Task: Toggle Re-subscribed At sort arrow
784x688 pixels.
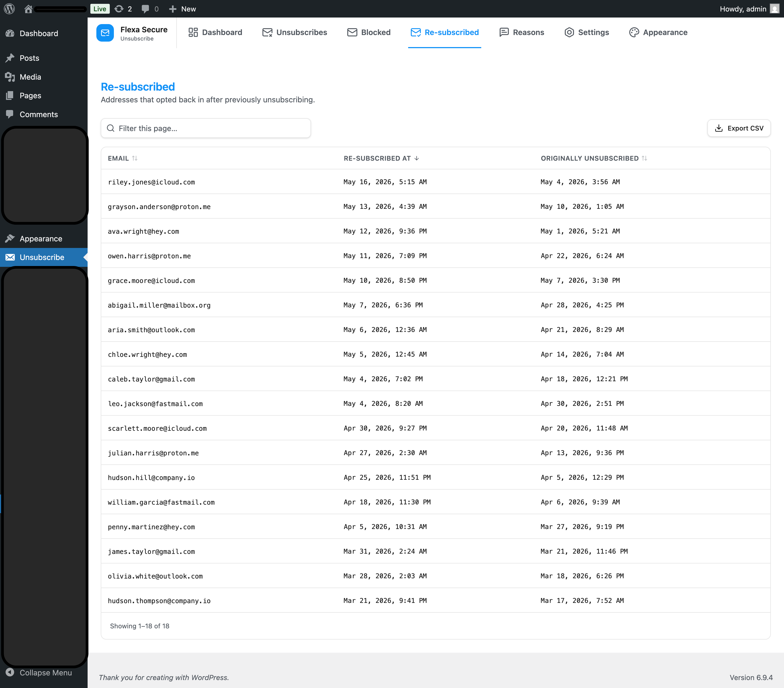Action: click(x=417, y=158)
